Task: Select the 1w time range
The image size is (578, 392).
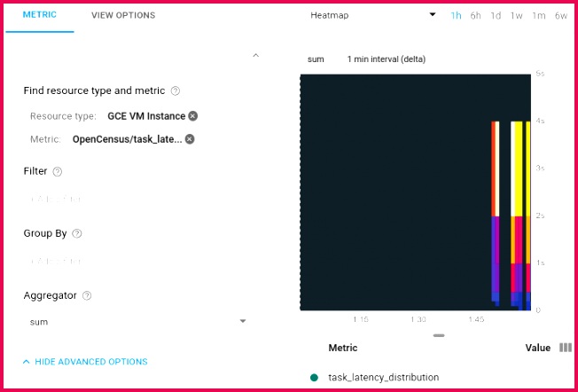Action: [517, 16]
